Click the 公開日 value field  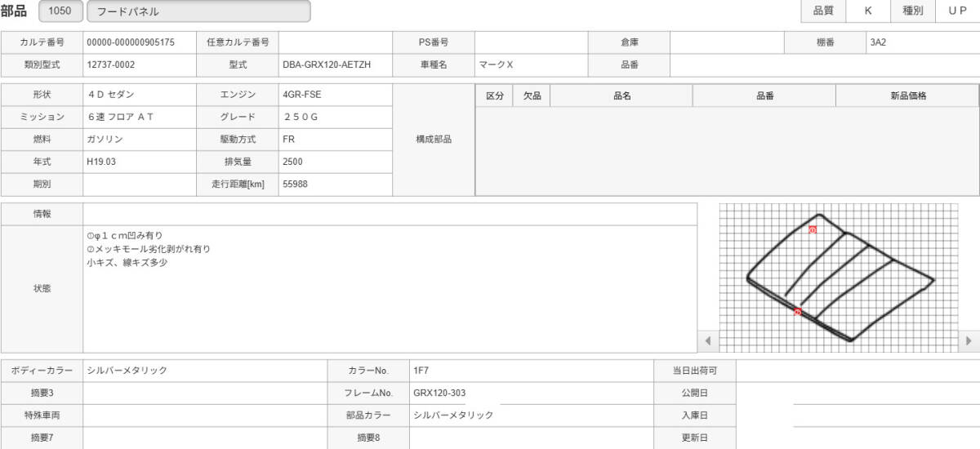[x=857, y=393]
